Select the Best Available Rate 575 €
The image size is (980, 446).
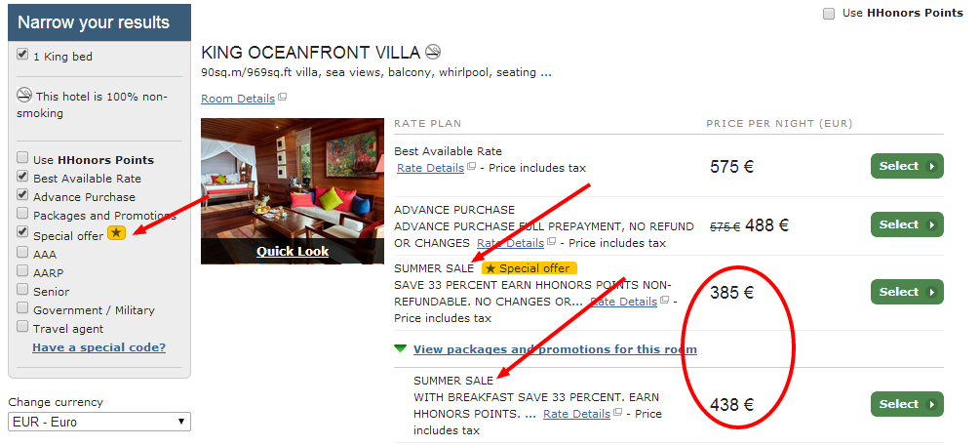tap(907, 166)
